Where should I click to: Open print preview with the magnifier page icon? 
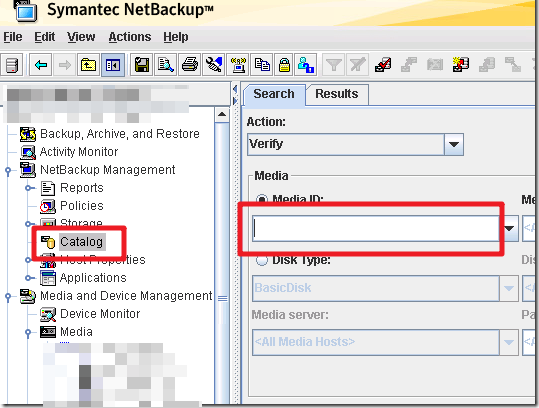[166, 65]
